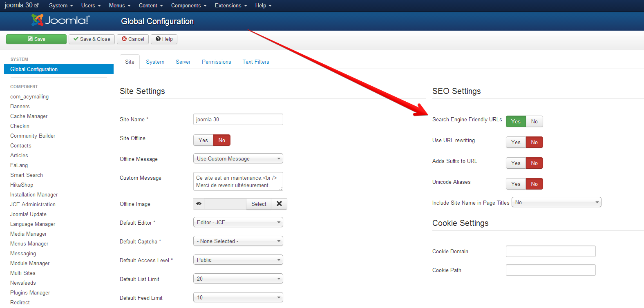Open Language Manager in sidebar
644x308 pixels.
[33, 224]
